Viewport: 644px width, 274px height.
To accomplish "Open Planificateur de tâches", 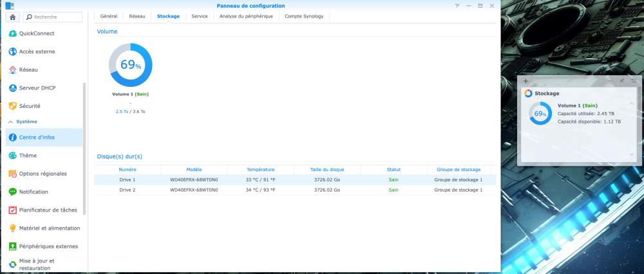I will coord(48,210).
